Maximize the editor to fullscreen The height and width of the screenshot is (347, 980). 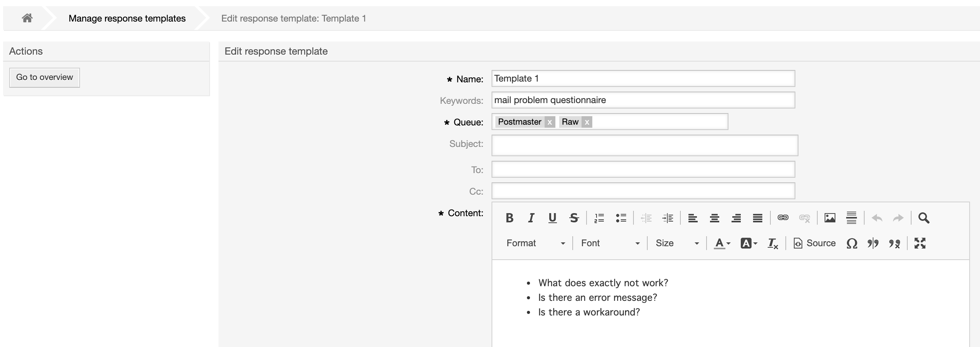click(920, 243)
